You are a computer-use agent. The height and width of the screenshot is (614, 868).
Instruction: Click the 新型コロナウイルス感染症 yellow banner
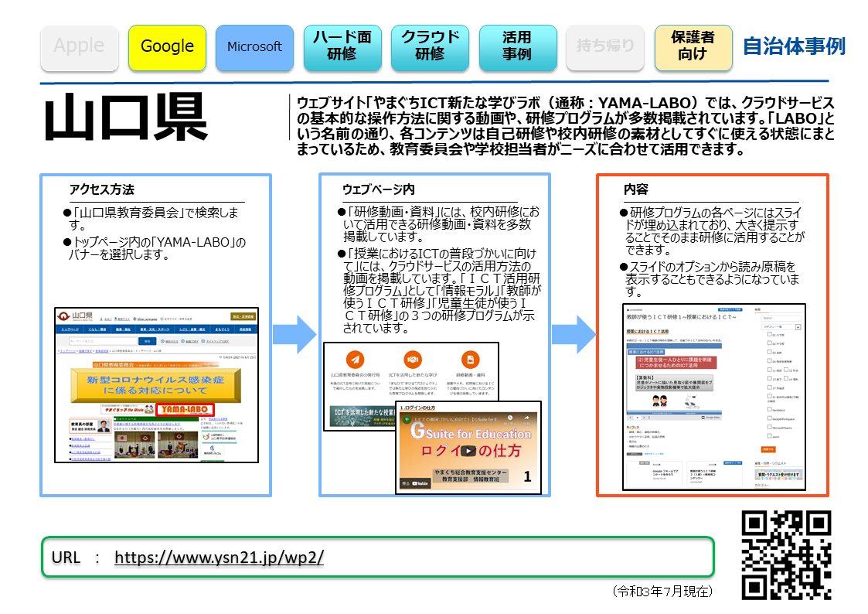click(x=155, y=385)
